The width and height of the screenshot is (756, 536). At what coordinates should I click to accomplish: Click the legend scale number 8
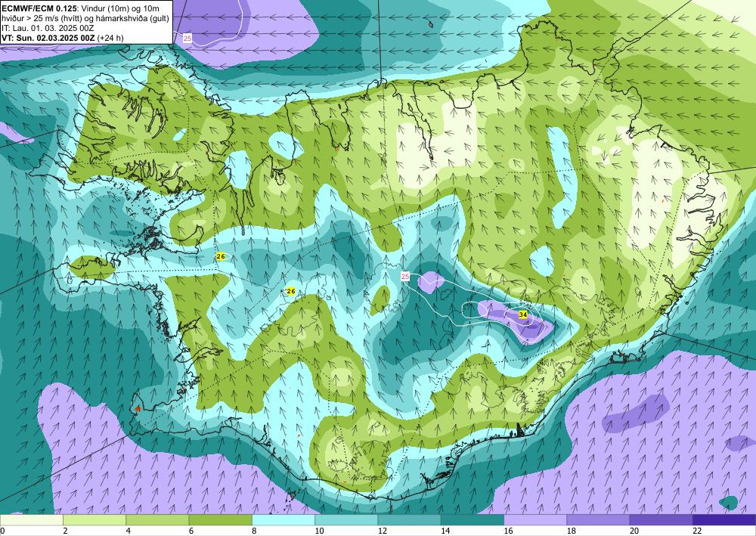coord(254,531)
